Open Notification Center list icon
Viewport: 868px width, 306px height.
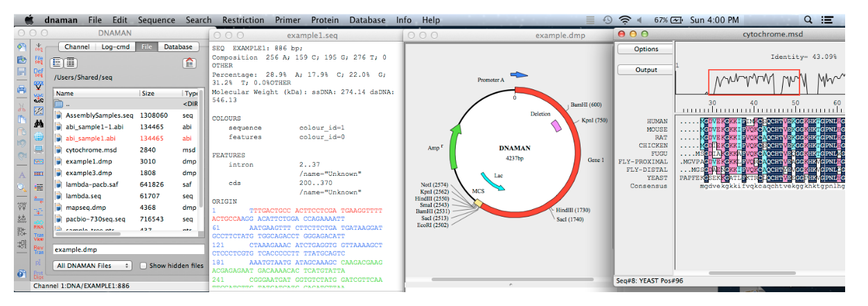pyautogui.click(x=826, y=20)
